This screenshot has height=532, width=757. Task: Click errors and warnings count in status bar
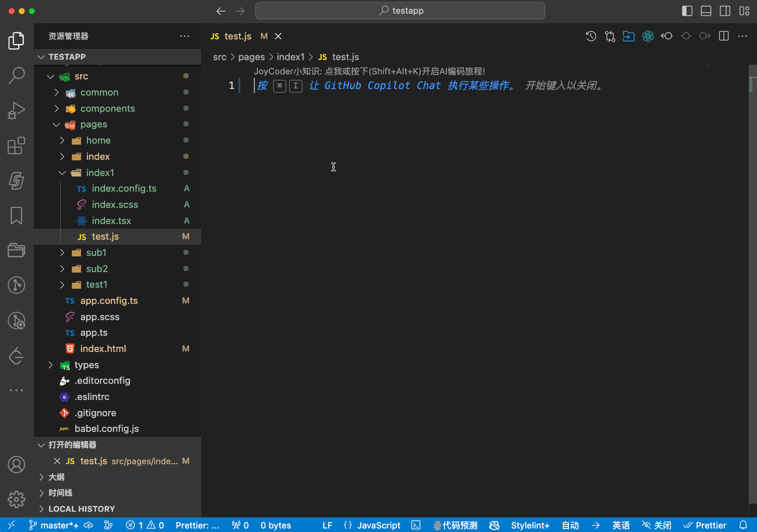pos(145,525)
